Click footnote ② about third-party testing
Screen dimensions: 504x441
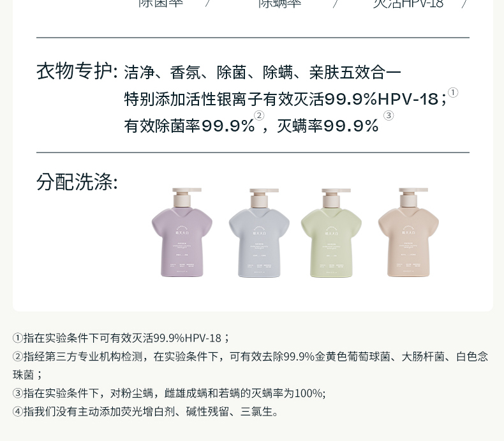pyautogui.click(x=250, y=366)
